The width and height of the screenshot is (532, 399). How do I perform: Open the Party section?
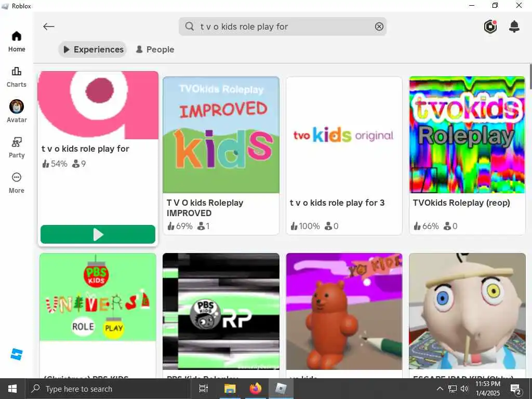click(16, 148)
